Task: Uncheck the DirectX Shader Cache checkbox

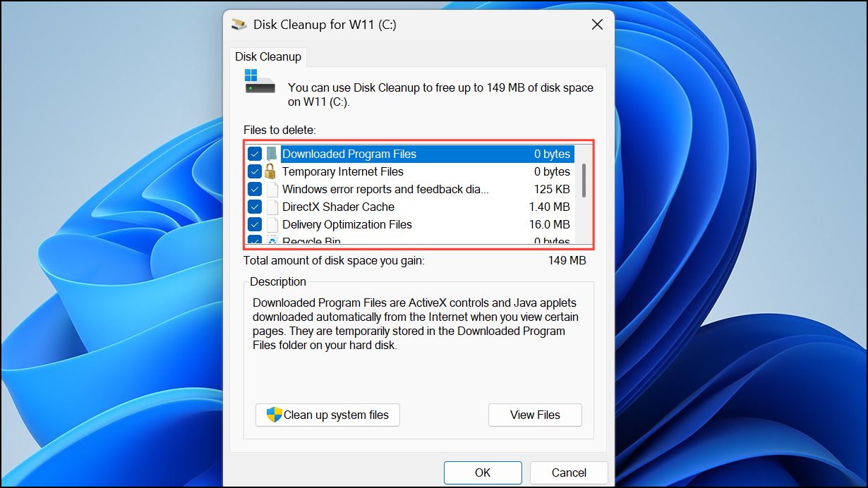Action: pyautogui.click(x=255, y=207)
